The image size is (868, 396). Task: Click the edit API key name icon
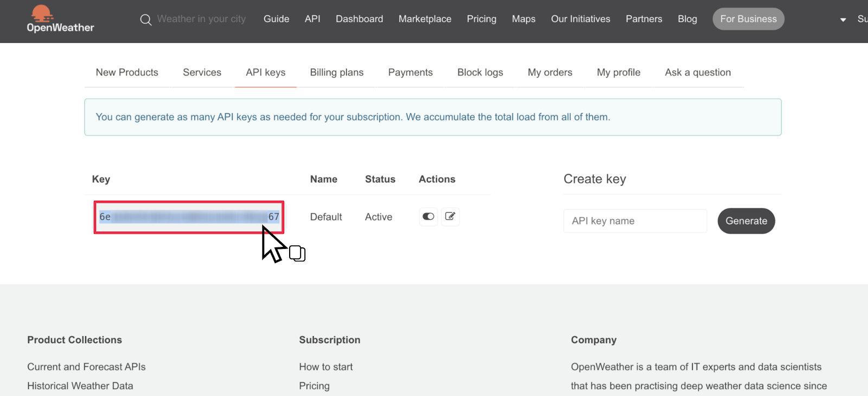450,216
